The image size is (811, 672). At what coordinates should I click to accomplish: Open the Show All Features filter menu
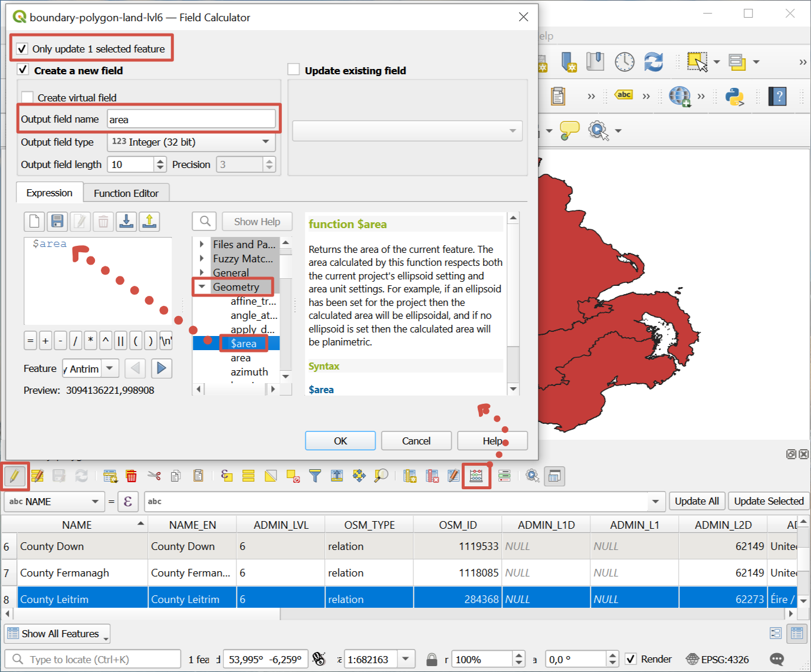click(57, 634)
